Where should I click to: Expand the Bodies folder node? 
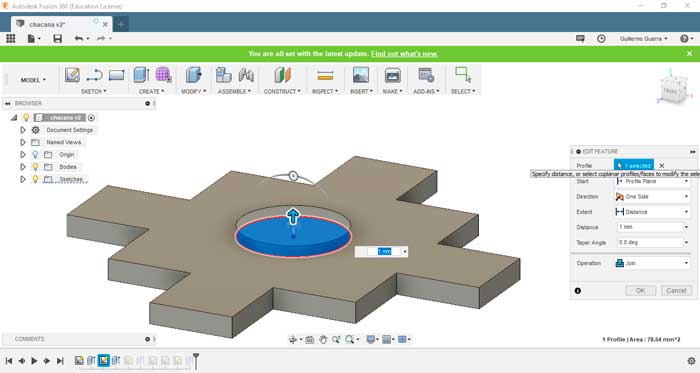pyautogui.click(x=23, y=167)
